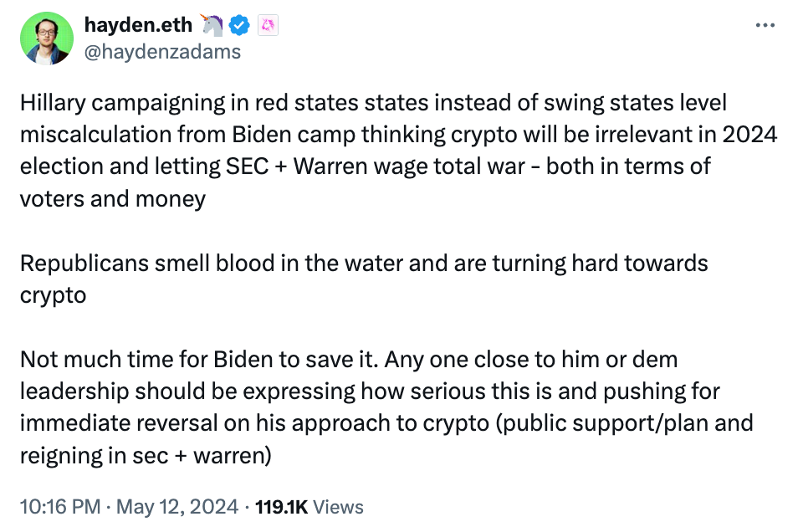Click the pink Uniswap affiliate badge

pyautogui.click(x=268, y=25)
